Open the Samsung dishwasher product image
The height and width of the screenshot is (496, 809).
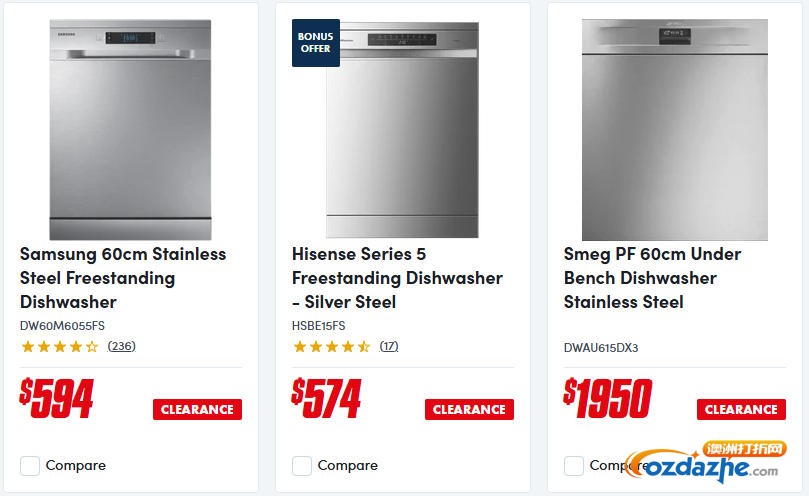tap(130, 128)
